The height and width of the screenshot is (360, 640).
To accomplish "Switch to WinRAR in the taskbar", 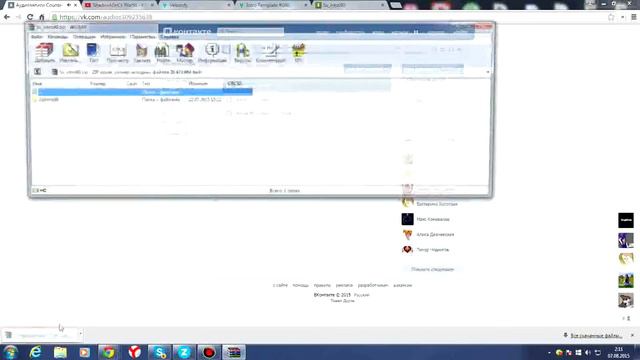I will (234, 352).
